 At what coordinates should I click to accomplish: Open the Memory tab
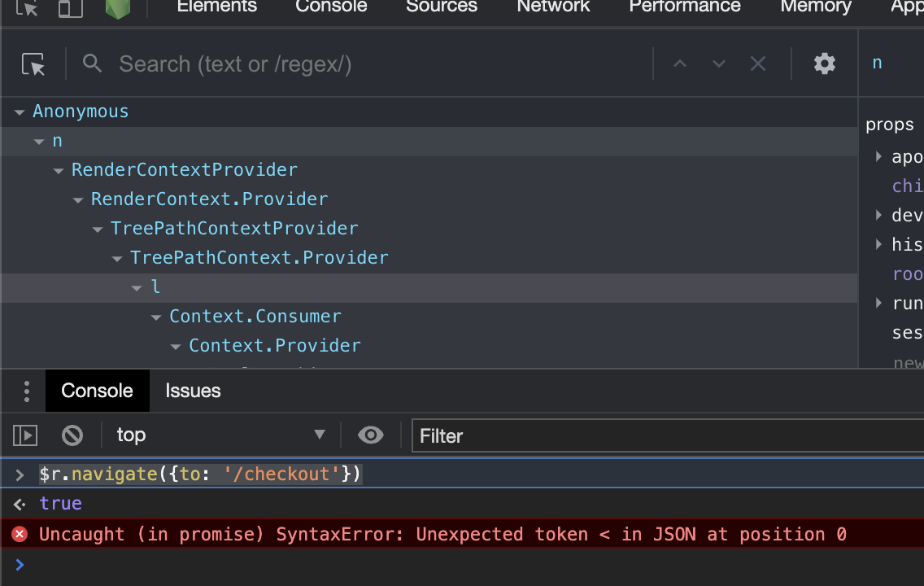tap(816, 7)
